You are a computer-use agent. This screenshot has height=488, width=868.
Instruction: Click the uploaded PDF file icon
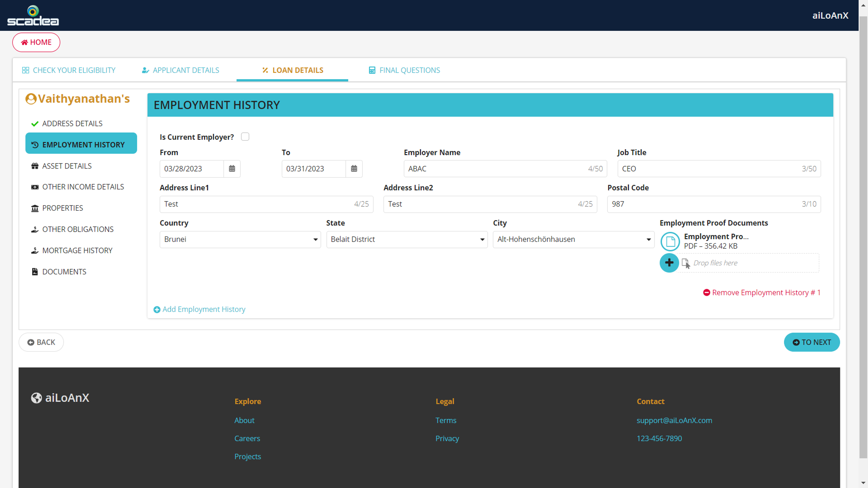[670, 242]
